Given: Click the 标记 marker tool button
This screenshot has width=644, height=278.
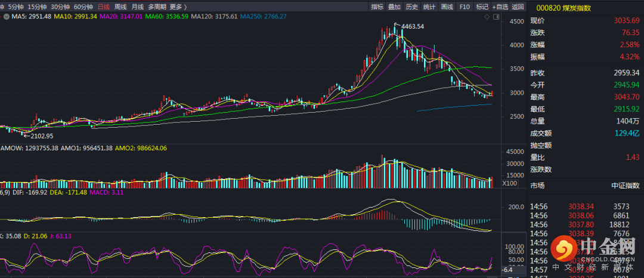Looking at the screenshot, I should pos(482,7).
